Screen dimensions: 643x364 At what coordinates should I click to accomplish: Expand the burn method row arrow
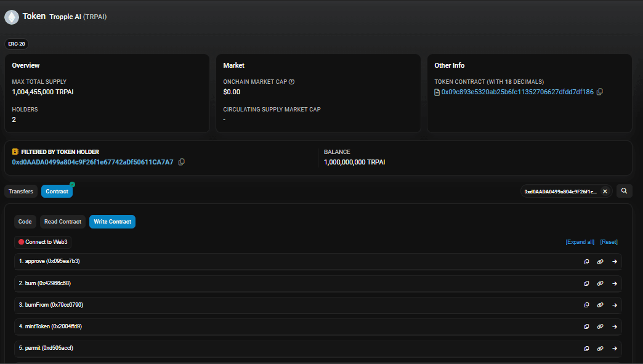(x=615, y=283)
